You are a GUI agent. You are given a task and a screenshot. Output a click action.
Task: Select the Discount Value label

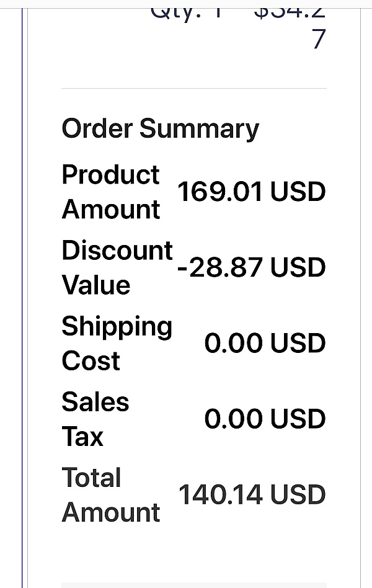click(x=117, y=267)
